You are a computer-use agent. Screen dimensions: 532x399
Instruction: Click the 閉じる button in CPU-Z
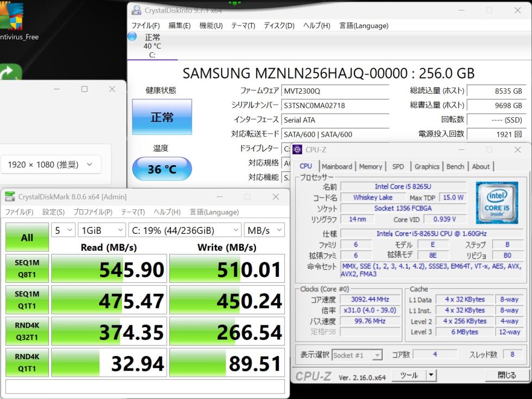(506, 375)
